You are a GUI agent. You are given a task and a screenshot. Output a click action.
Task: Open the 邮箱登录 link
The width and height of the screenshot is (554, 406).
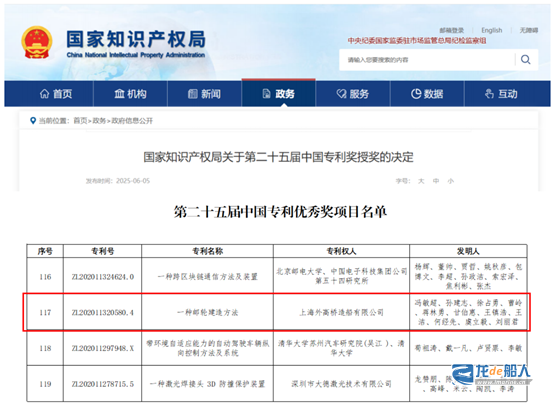452,30
